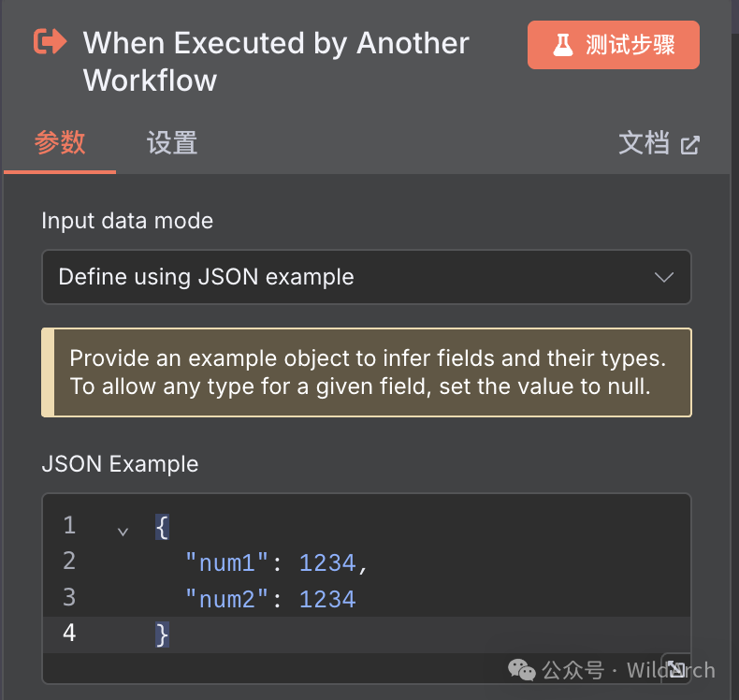The image size is (739, 700).
Task: Click the external link icon beside 文档
Action: (690, 145)
